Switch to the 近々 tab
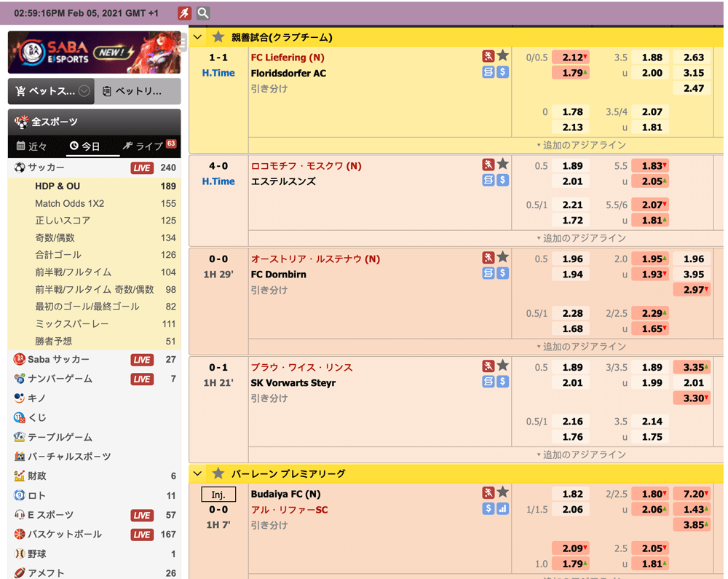This screenshot has width=728, height=579. point(31,146)
